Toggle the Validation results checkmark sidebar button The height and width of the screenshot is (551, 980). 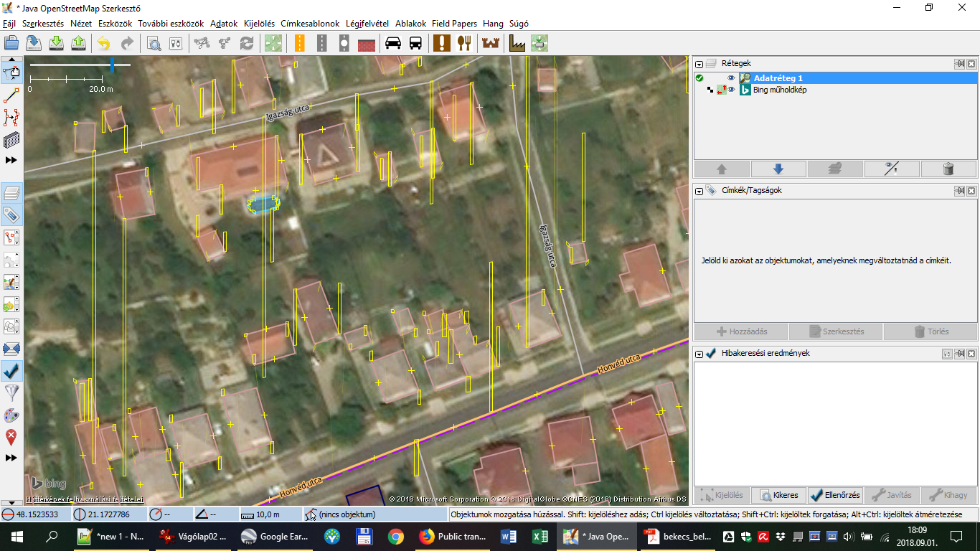(11, 371)
